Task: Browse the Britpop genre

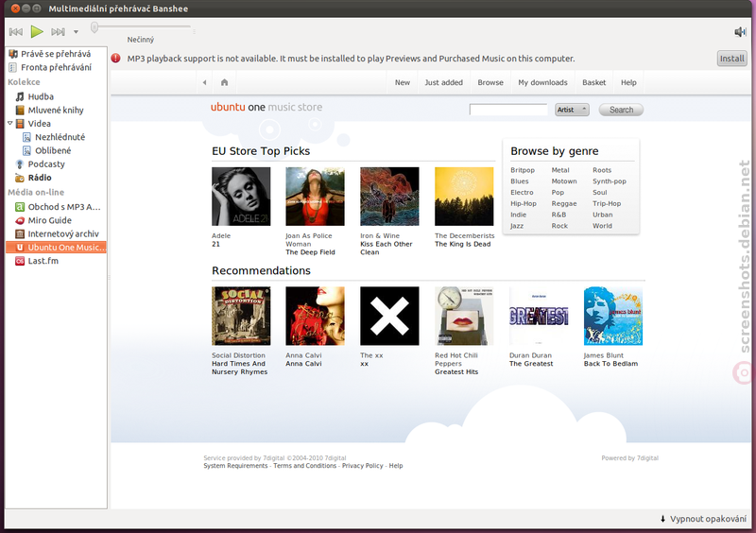Action: click(523, 170)
